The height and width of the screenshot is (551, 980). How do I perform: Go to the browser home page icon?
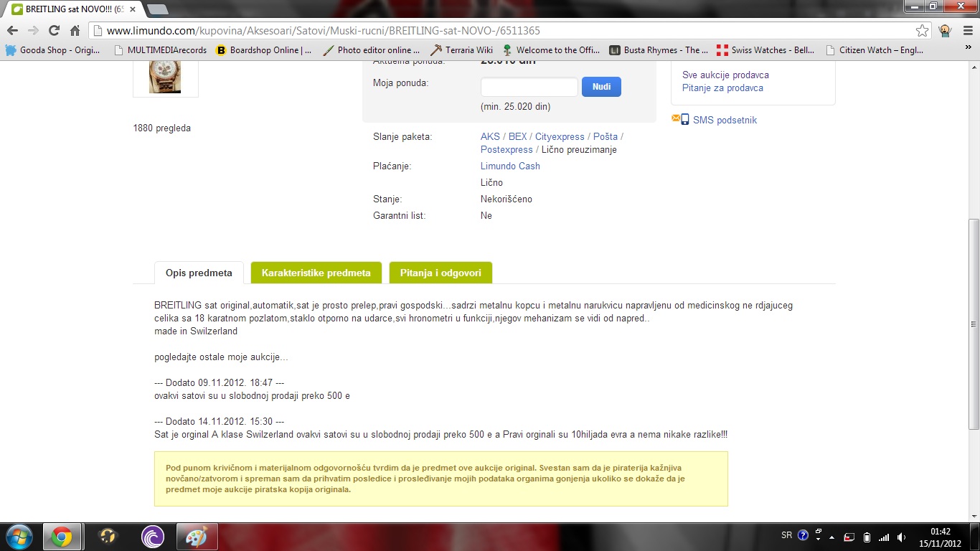click(x=75, y=31)
